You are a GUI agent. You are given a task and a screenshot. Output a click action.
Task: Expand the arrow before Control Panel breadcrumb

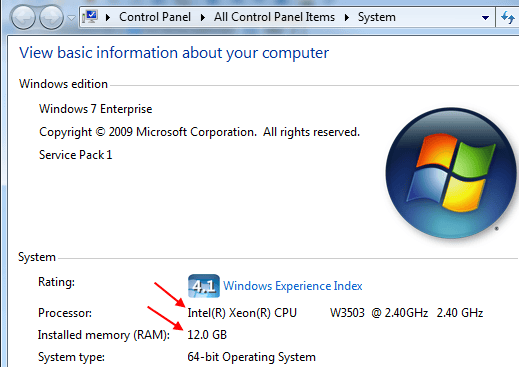[108, 17]
